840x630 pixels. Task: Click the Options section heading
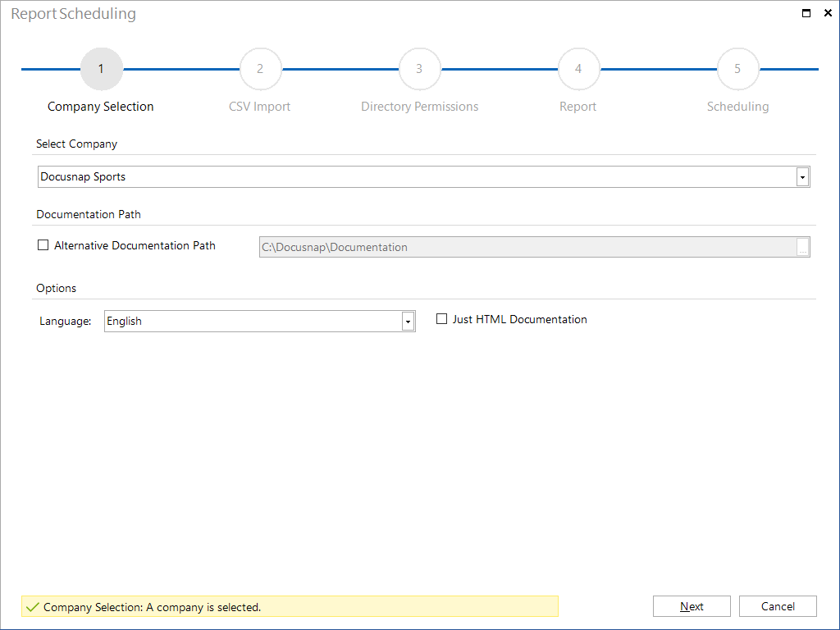pos(57,288)
